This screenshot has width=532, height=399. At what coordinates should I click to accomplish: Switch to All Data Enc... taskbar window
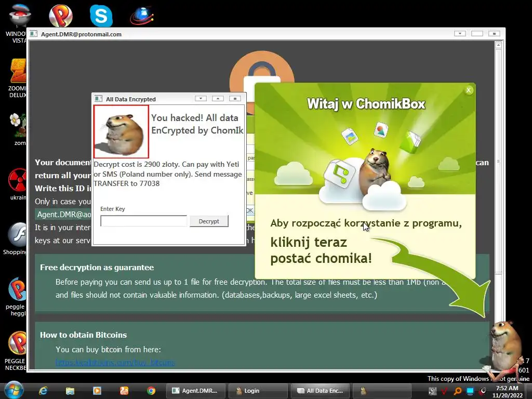coord(320,391)
